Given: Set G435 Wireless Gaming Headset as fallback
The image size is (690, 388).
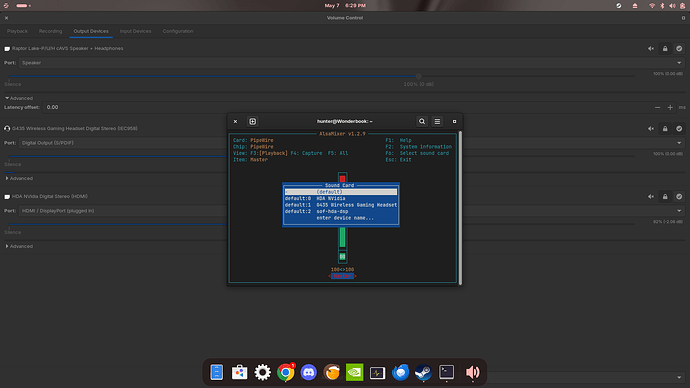Looking at the screenshot, I should point(679,129).
